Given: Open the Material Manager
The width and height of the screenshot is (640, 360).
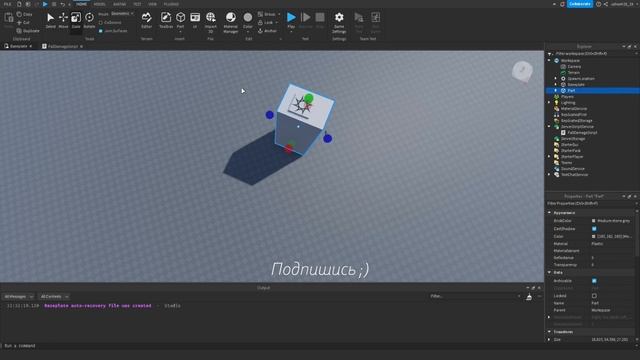Looking at the screenshot, I should coord(231,22).
